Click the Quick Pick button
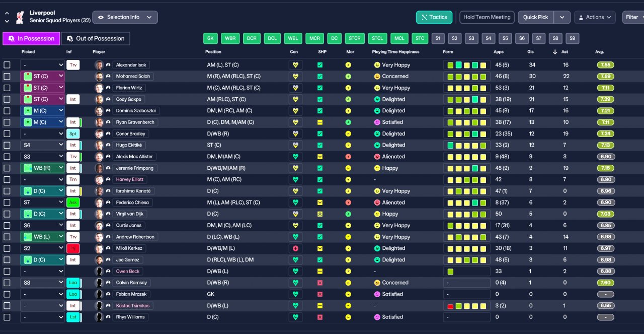This screenshot has height=334, width=644. click(536, 17)
